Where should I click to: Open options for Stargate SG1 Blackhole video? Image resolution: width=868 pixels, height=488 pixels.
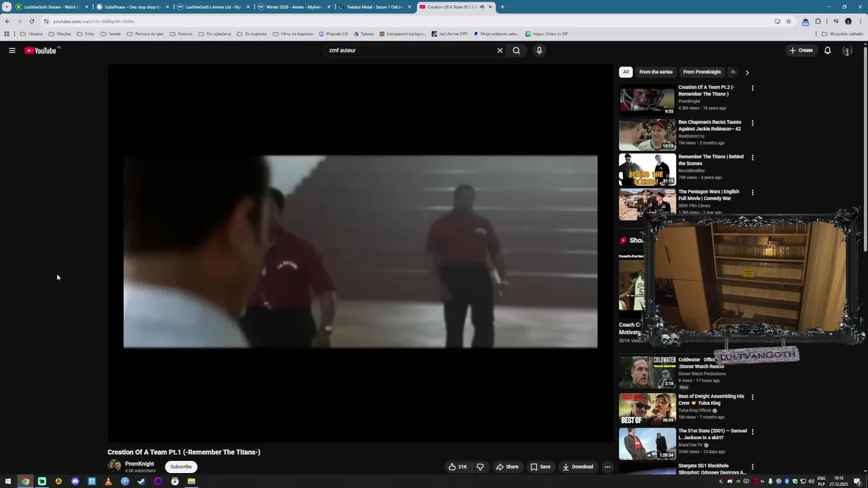point(752,467)
